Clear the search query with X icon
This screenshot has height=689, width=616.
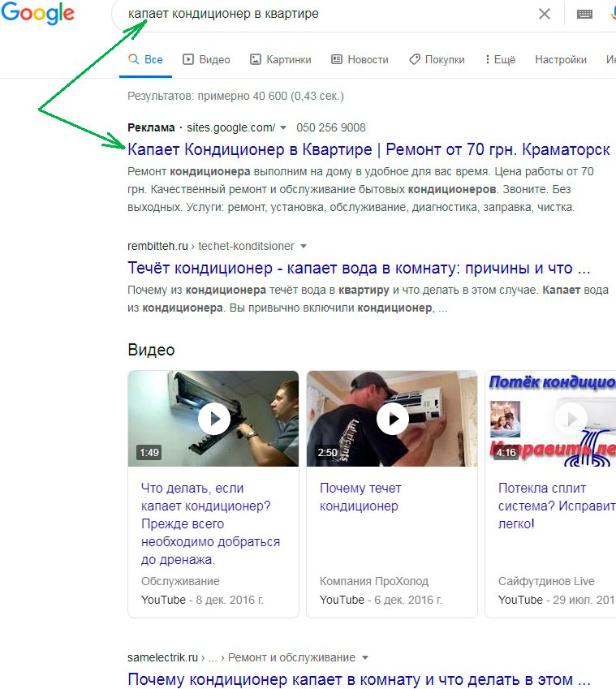(x=545, y=14)
